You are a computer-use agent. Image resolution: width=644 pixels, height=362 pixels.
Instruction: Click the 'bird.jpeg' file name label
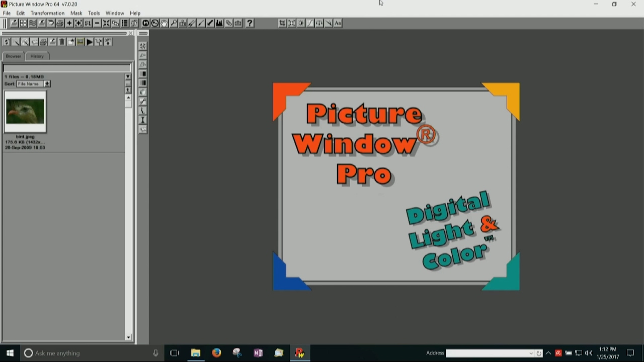click(x=25, y=137)
